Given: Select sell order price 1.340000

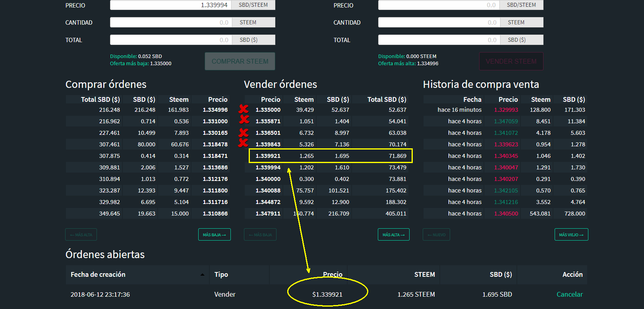Looking at the screenshot, I should tap(268, 179).
